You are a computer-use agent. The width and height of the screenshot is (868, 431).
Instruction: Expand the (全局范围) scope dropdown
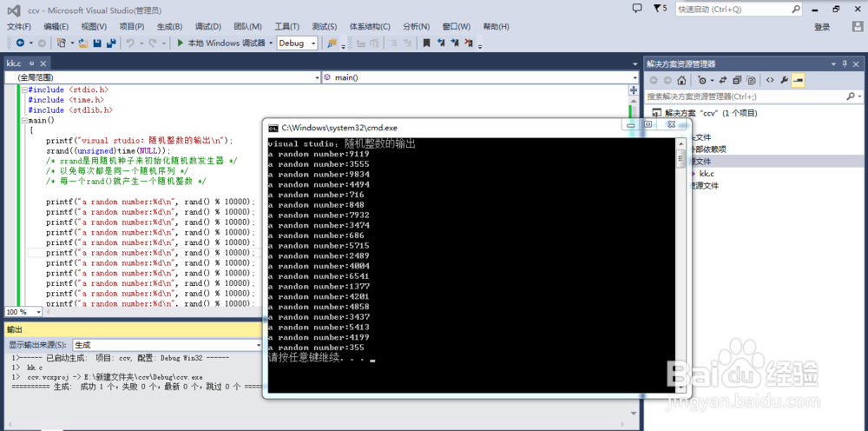pos(317,78)
